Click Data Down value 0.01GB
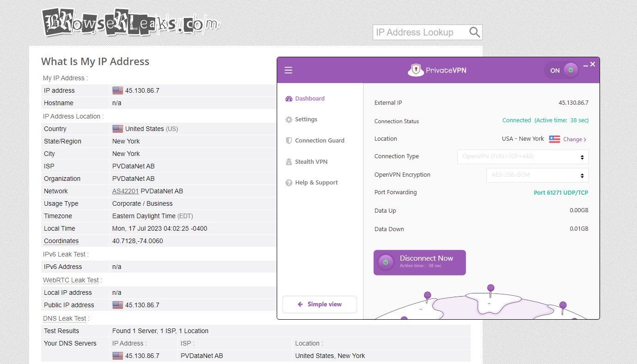This screenshot has height=364, width=637. point(579,229)
